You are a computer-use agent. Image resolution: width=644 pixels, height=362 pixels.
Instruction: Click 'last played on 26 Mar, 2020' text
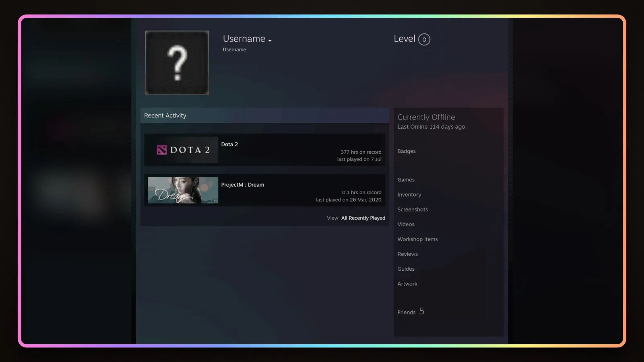pos(349,200)
